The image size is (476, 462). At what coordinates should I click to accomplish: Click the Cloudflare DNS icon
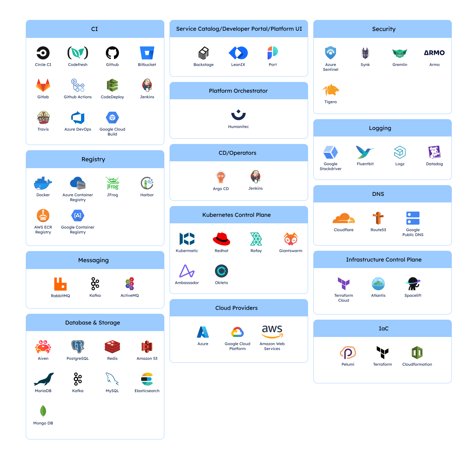coord(344,218)
